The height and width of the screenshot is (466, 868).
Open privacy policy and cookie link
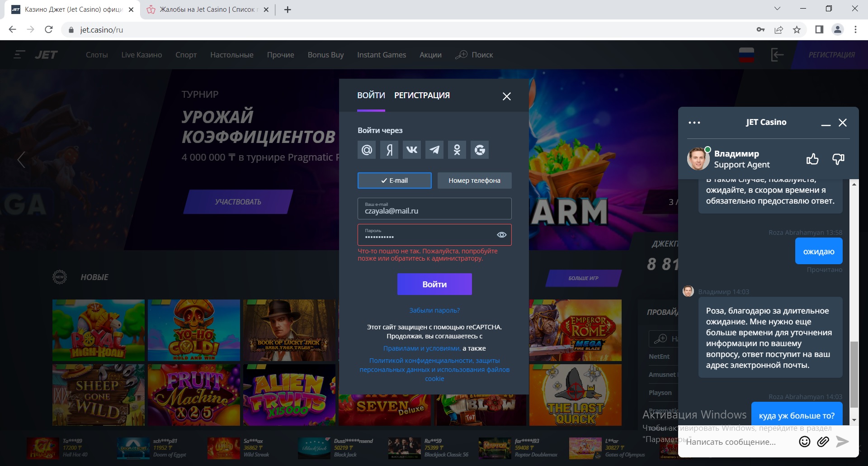[x=434, y=370]
